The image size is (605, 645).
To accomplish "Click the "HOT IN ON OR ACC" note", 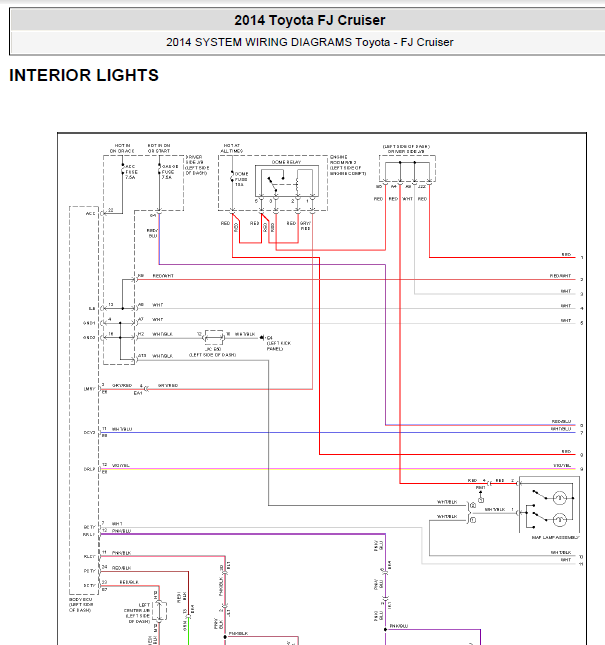I will [x=122, y=148].
